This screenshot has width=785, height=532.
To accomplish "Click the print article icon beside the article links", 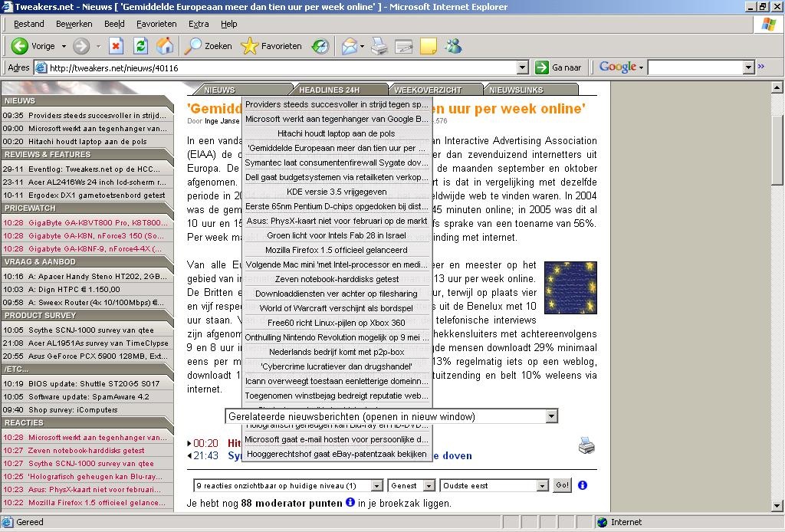I will [x=586, y=445].
